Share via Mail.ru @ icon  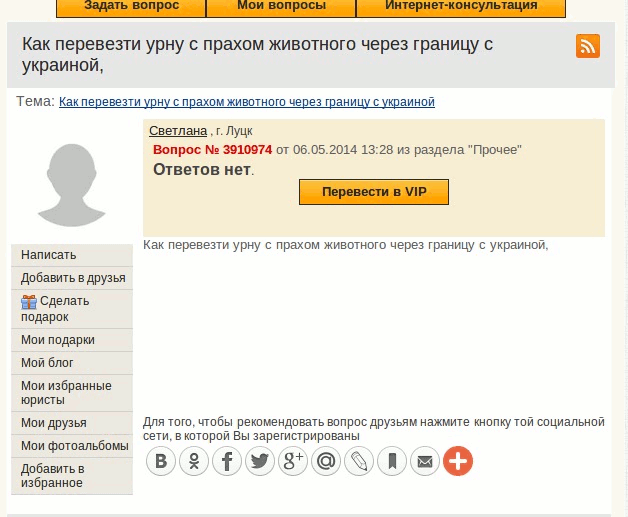pyautogui.click(x=326, y=461)
